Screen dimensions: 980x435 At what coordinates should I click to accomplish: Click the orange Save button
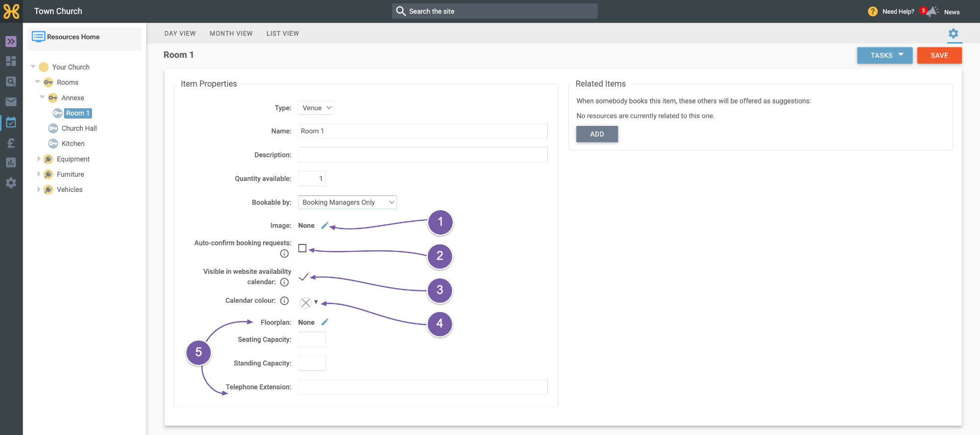[939, 55]
